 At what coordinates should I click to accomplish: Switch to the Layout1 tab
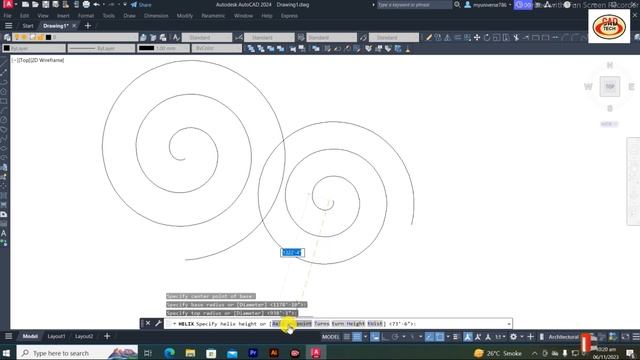[56, 336]
